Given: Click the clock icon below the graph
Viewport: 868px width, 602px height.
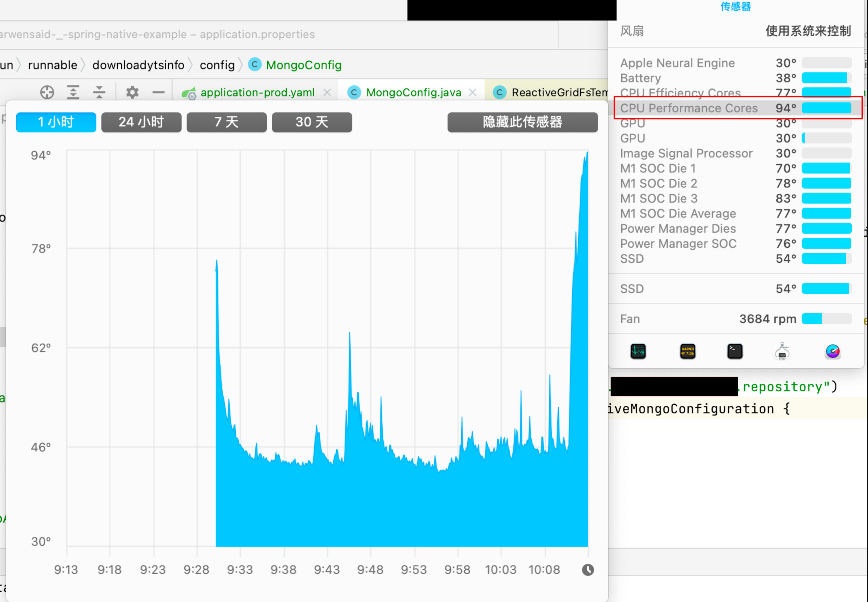Looking at the screenshot, I should click(588, 570).
